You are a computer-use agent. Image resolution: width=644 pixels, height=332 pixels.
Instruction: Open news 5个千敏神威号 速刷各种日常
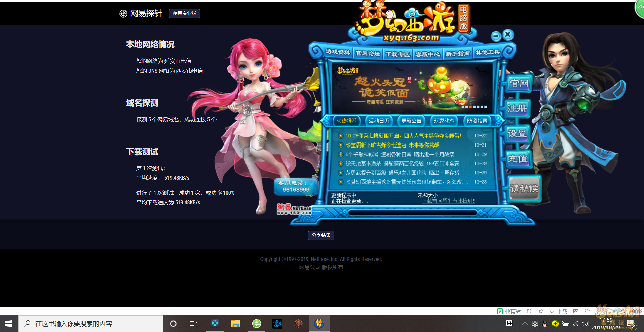click(400, 154)
